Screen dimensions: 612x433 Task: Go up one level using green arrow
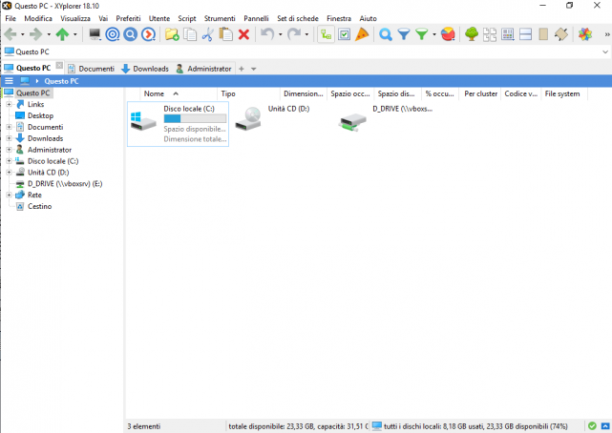click(x=62, y=34)
